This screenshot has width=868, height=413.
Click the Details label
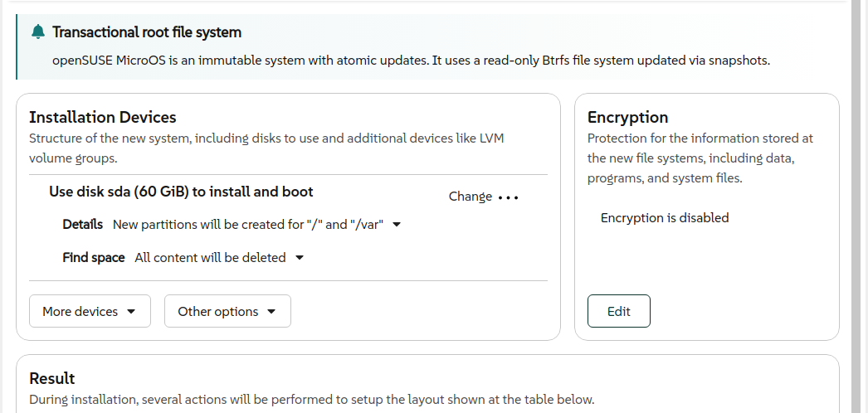pyautogui.click(x=82, y=225)
